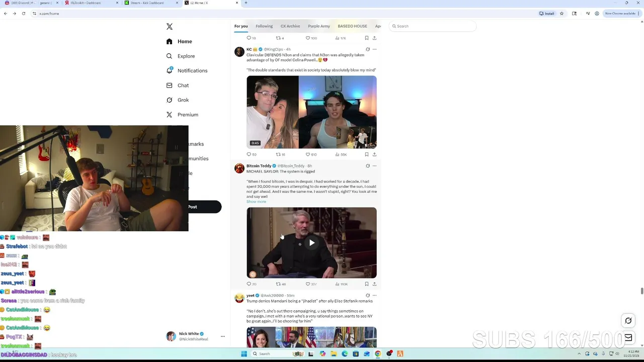Reload the page
Screen dimensions: 644x362
point(24,14)
